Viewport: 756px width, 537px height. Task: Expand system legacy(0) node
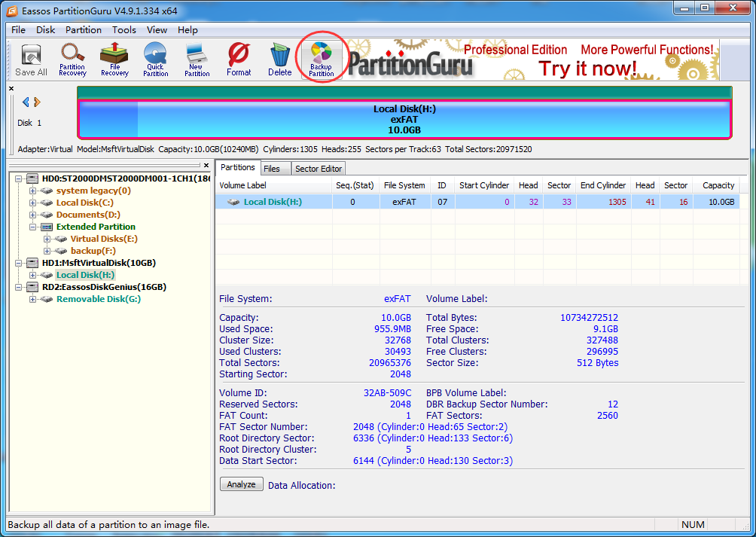(x=33, y=191)
